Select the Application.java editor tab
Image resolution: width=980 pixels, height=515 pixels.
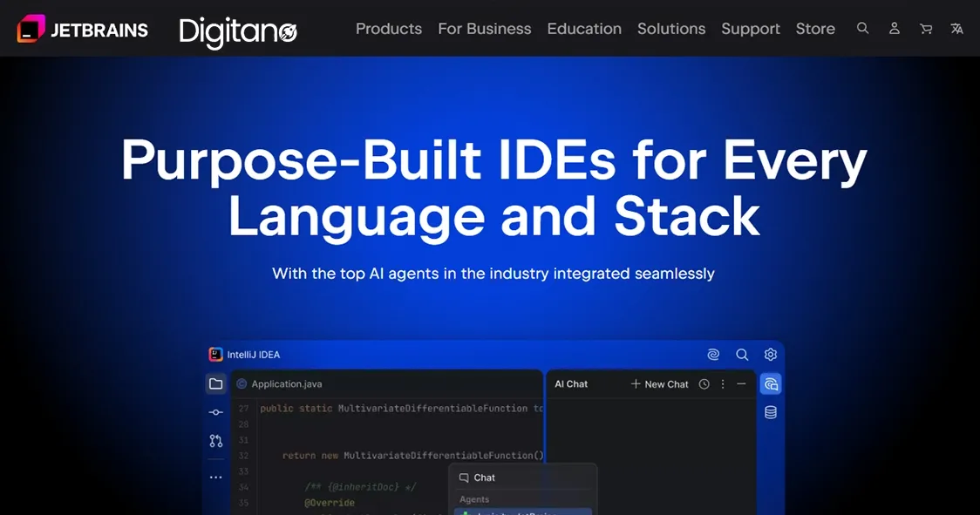click(279, 383)
